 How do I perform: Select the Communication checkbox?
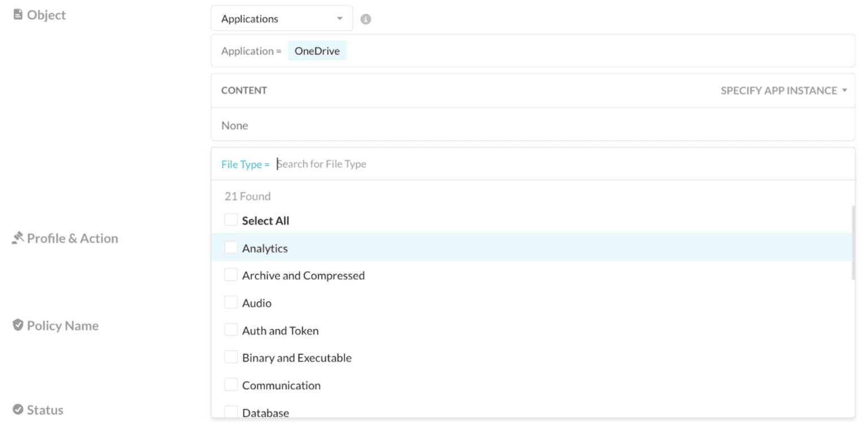(x=231, y=384)
